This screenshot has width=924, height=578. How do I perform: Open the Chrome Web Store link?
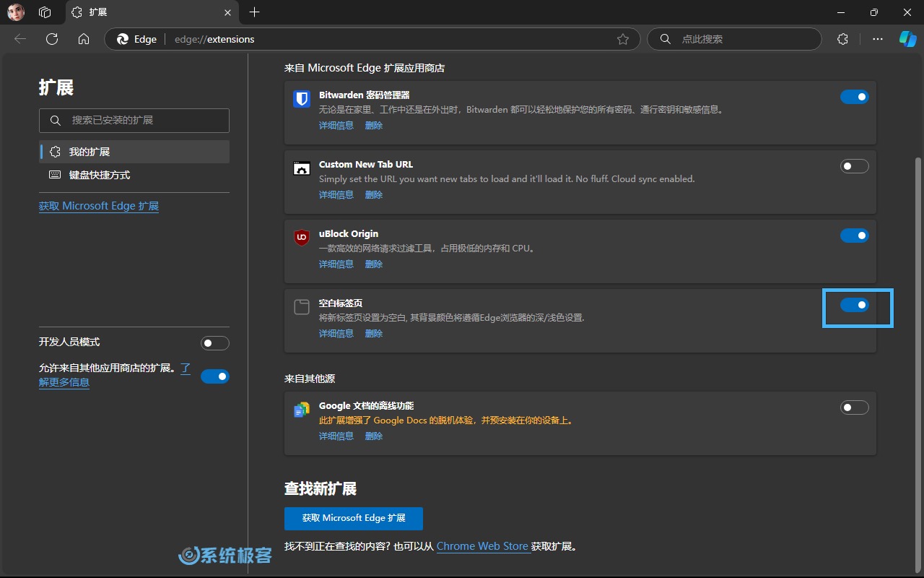tap(482, 546)
